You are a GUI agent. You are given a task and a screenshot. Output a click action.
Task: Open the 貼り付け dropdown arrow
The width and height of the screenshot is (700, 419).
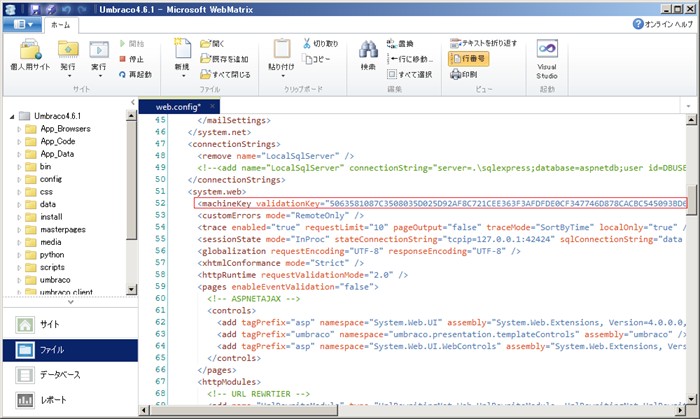coord(283,76)
